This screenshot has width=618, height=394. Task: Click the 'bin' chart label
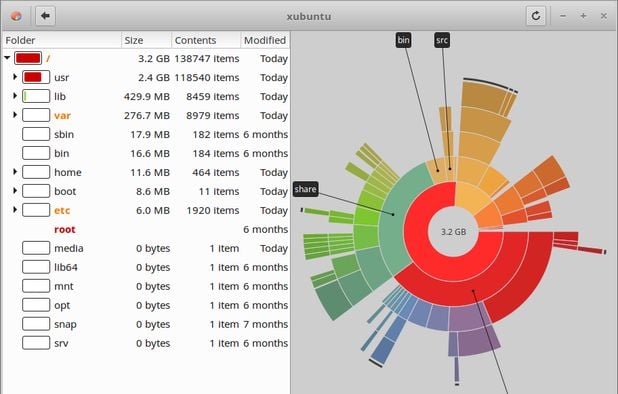pos(404,40)
